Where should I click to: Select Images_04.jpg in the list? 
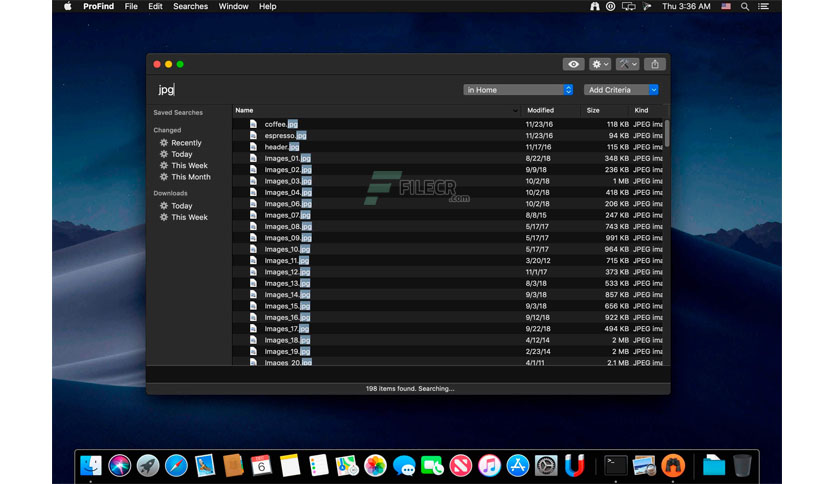(448, 192)
